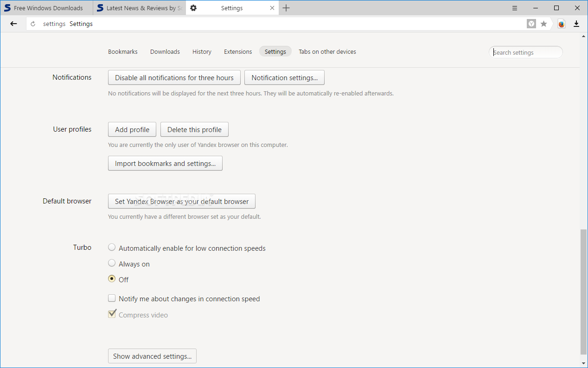Close the Settings tab

coord(272,8)
